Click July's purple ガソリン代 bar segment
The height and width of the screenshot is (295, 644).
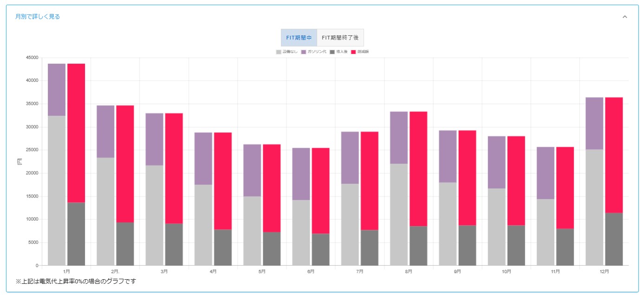350,158
